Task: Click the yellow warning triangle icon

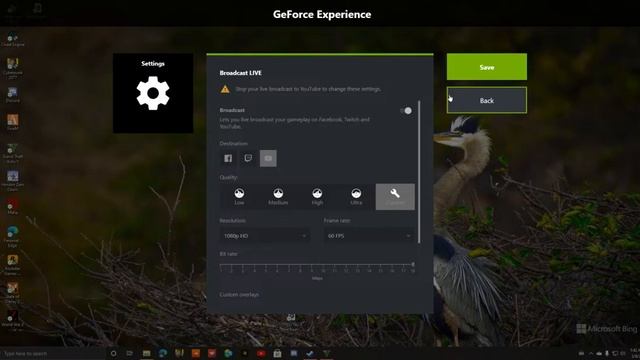Action: [x=225, y=89]
